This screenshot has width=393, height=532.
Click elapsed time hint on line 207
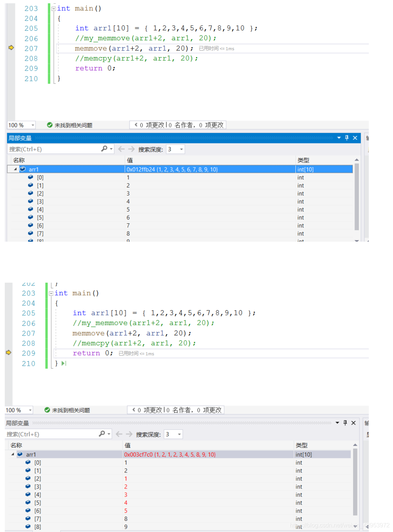pos(216,48)
